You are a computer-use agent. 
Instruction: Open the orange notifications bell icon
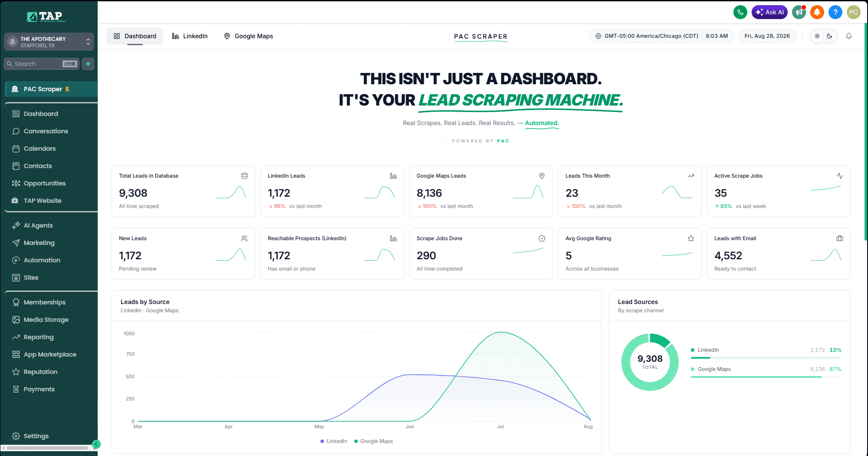(817, 12)
